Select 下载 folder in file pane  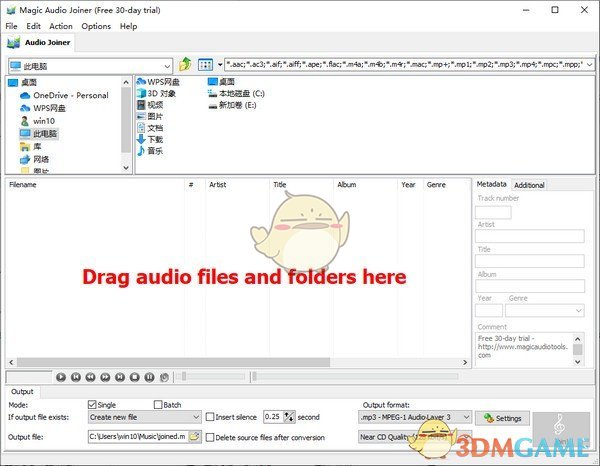(150, 139)
